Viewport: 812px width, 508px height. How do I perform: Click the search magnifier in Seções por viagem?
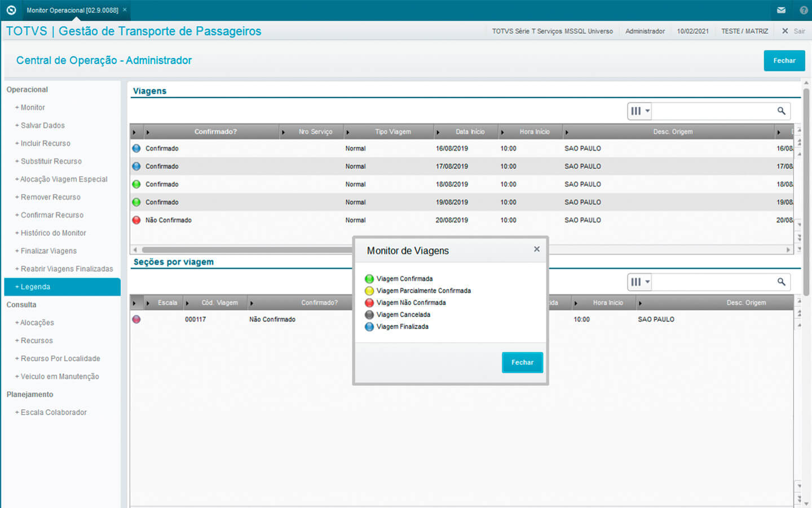[x=781, y=282]
